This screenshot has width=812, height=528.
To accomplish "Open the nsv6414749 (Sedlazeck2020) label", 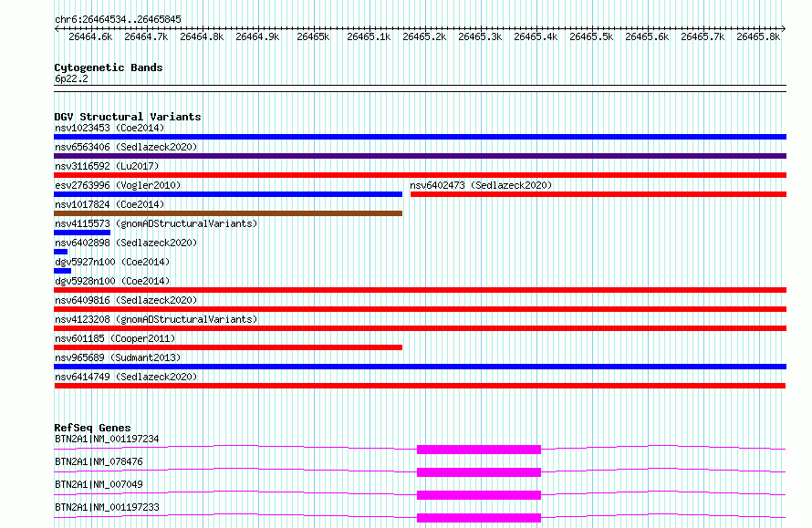I will pyautogui.click(x=126, y=377).
